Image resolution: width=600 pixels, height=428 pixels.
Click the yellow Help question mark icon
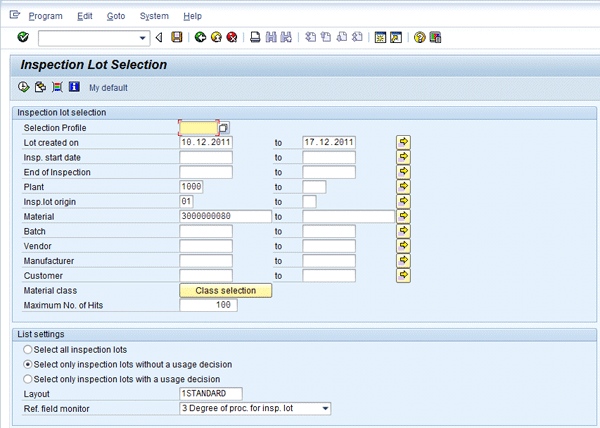[x=420, y=37]
